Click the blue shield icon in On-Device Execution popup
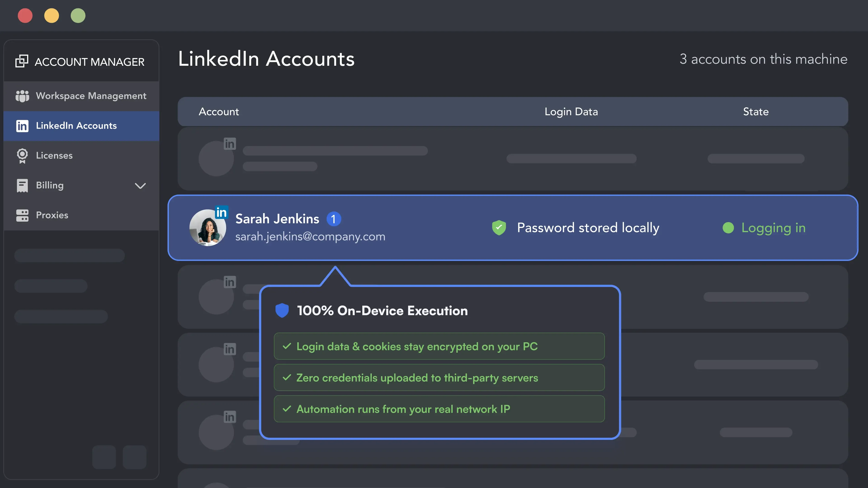 click(x=282, y=310)
